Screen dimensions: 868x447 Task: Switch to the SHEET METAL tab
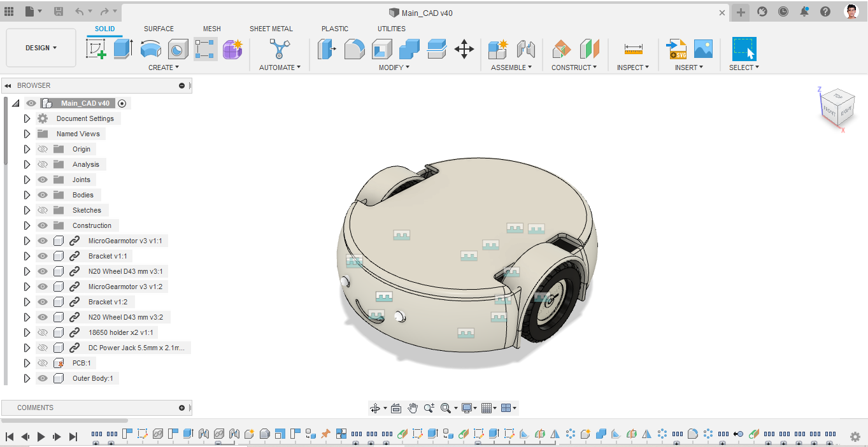click(271, 29)
